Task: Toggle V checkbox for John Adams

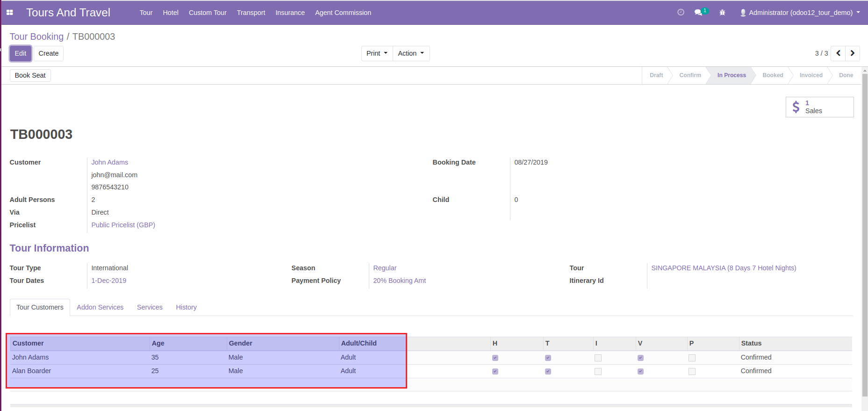Action: coord(640,358)
